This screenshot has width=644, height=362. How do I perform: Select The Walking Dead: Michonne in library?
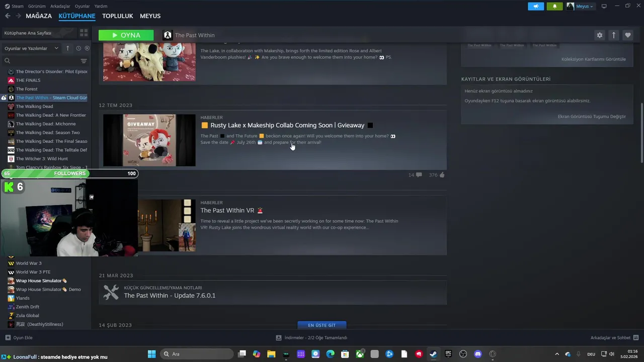pos(45,124)
